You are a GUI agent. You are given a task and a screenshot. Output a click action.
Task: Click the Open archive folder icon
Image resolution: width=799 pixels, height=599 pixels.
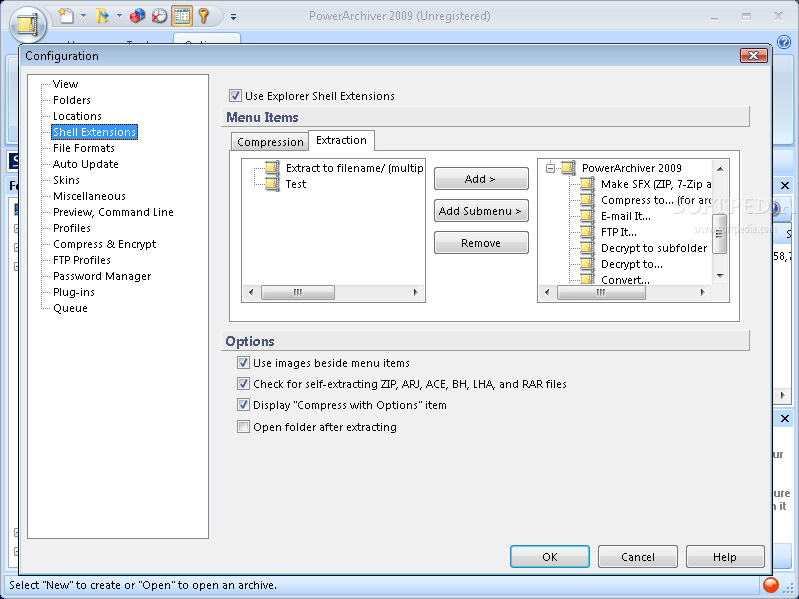click(102, 16)
